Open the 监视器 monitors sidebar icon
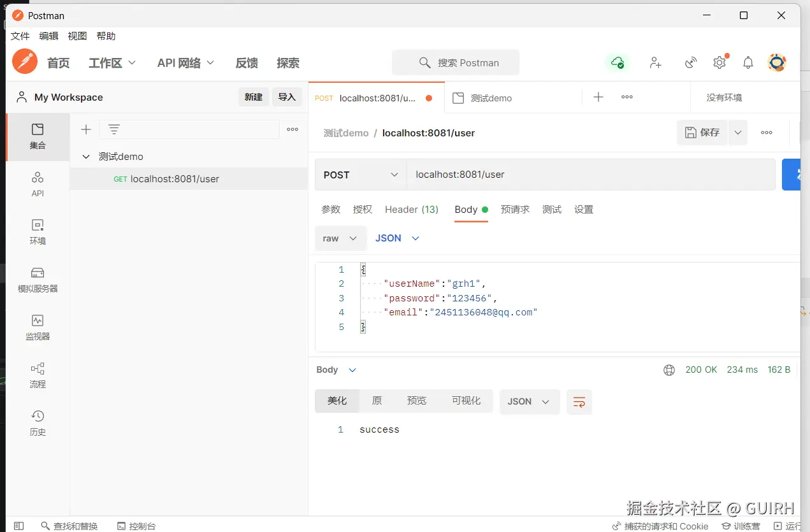This screenshot has height=532, width=810. (x=38, y=327)
